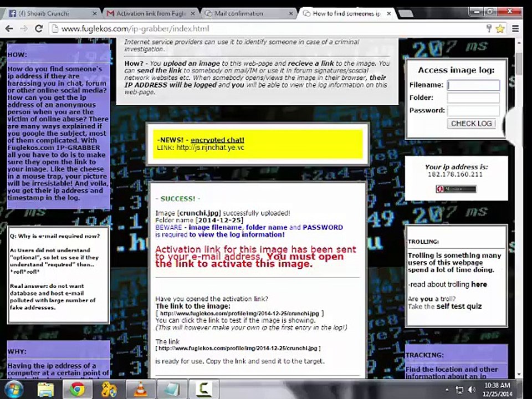Click 'Why is e-mail required now?' question
Screen dimensions: 532x399
[55, 236]
